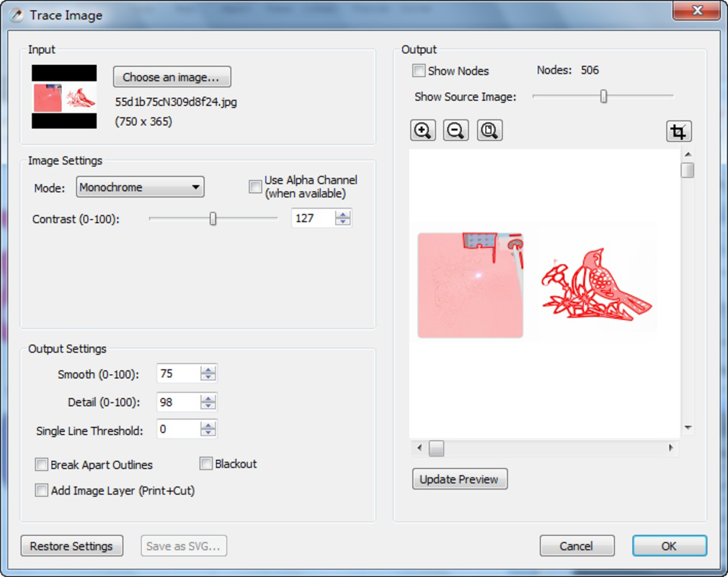This screenshot has width=728, height=577.
Task: Click the image dimensions (750 x 365)
Action: tap(143, 122)
